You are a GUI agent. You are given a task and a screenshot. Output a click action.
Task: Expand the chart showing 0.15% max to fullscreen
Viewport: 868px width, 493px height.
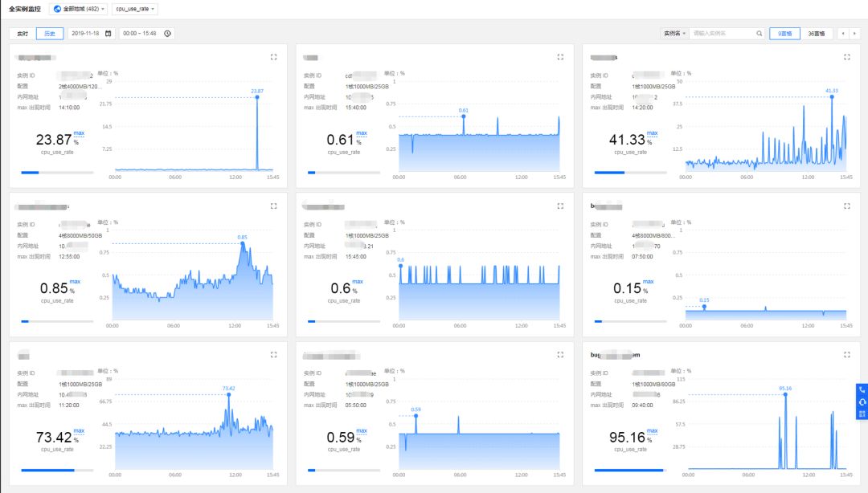847,206
